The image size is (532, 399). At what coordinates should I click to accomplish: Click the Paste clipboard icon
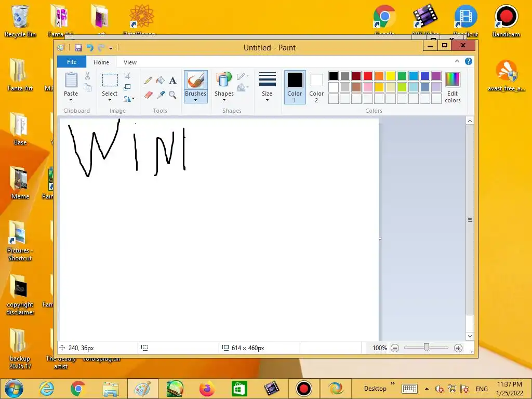[71, 81]
